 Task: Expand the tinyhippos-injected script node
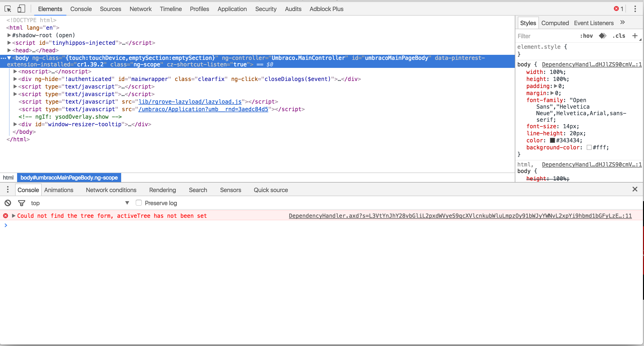click(9, 43)
